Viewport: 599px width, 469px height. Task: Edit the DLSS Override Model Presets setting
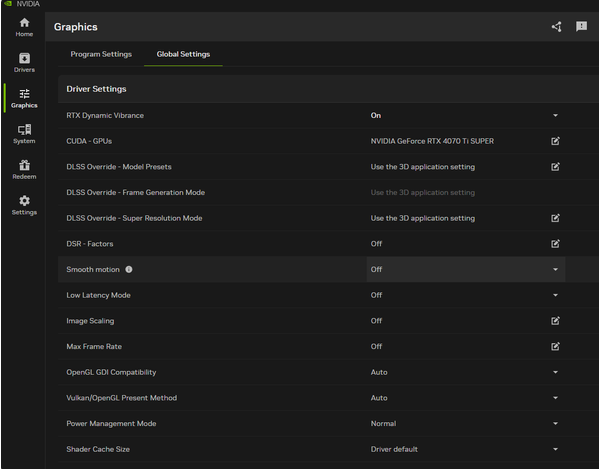click(555, 167)
